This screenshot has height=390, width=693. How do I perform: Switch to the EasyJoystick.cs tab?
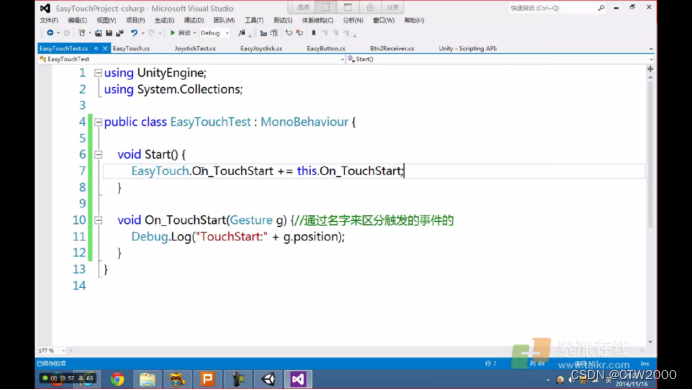pyautogui.click(x=261, y=49)
